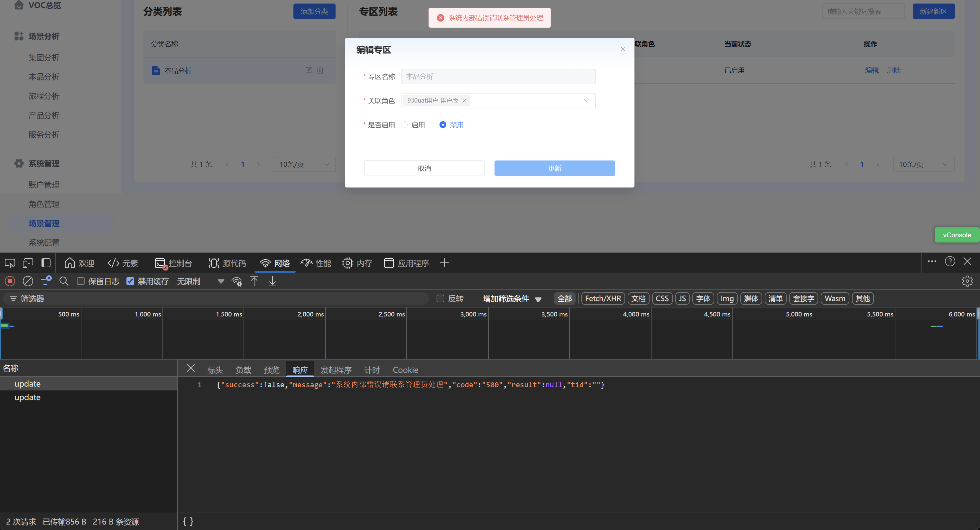Screen dimensions: 980x530
Task: Clear the network log
Action: click(28, 281)
